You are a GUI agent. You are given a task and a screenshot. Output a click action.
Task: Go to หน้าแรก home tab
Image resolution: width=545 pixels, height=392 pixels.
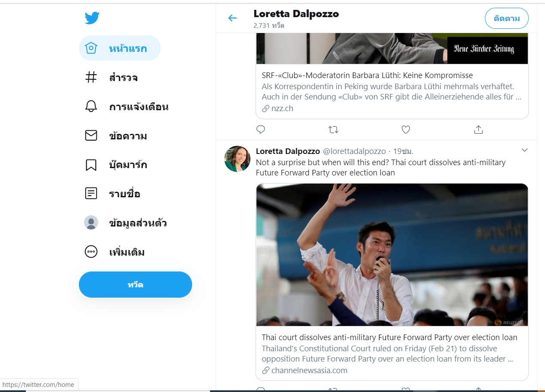120,48
